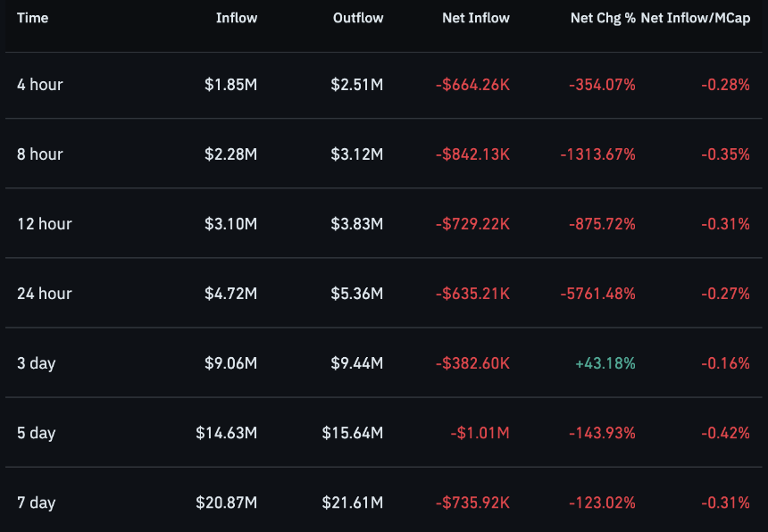Click the $5.36M outflow value
Viewport: 768px width, 532px height.
coord(357,293)
